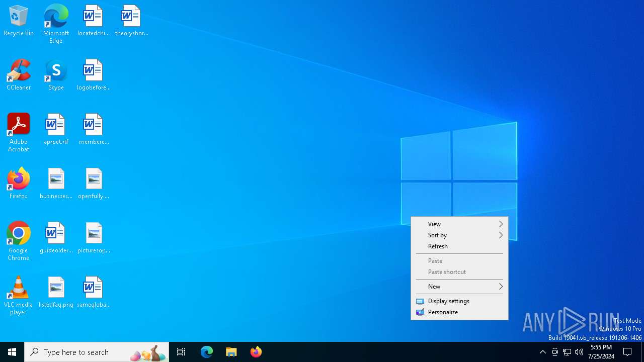Click the greyed-out Paste menu entry

click(459, 261)
